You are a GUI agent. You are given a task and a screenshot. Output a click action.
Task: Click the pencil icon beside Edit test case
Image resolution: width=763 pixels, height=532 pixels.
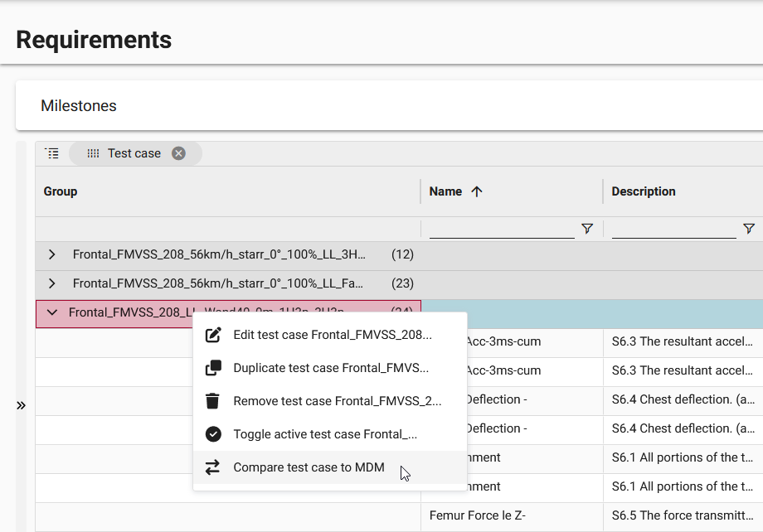213,335
